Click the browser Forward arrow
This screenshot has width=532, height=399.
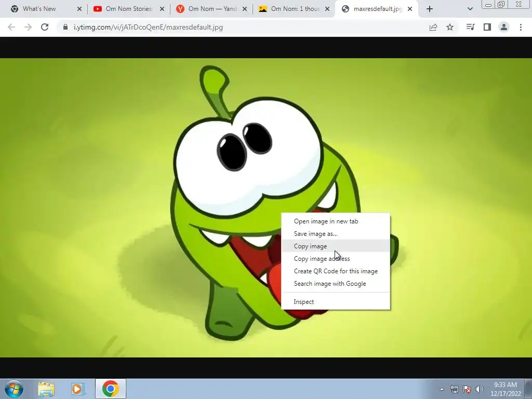(x=28, y=27)
